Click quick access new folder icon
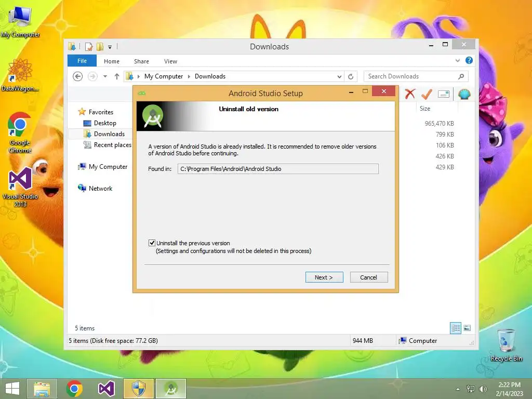This screenshot has height=399, width=532. pyautogui.click(x=100, y=46)
